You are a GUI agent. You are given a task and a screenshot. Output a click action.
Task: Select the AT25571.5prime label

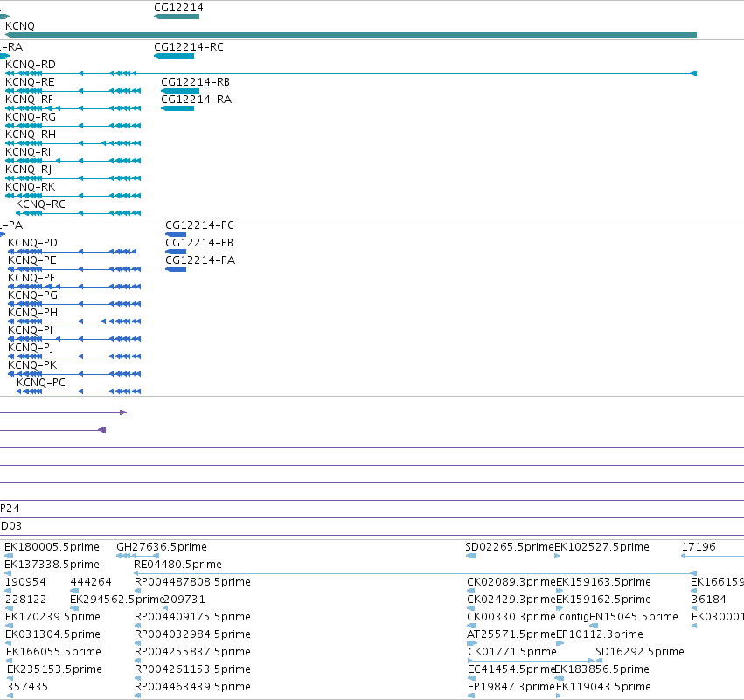[511, 635]
